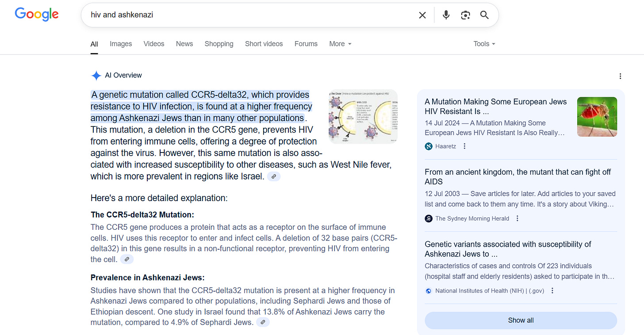Open three-dot menu beside NIH source

552,291
